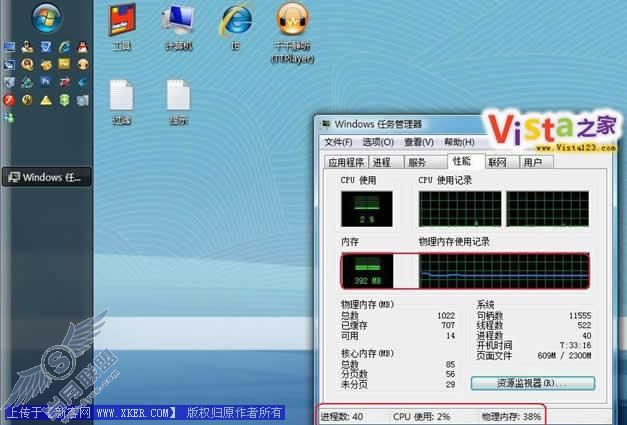Open the blue shield quick launch icon
Viewport: 627px width, 425px height.
coord(46,47)
